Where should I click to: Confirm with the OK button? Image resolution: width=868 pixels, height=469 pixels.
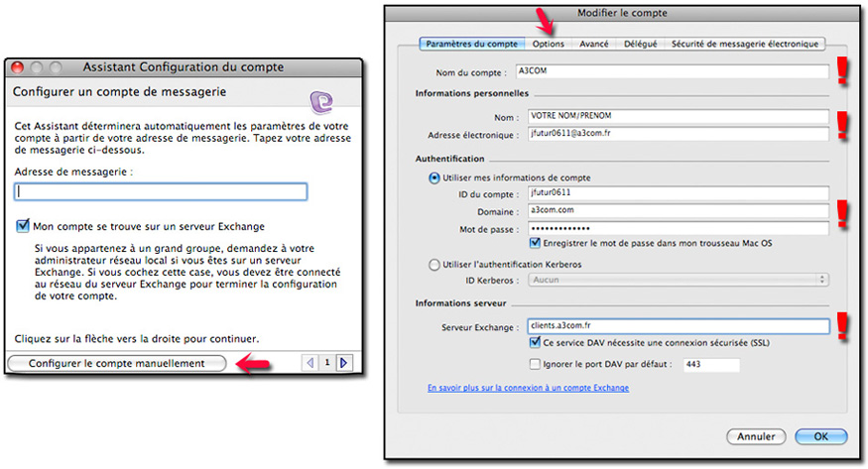click(821, 436)
